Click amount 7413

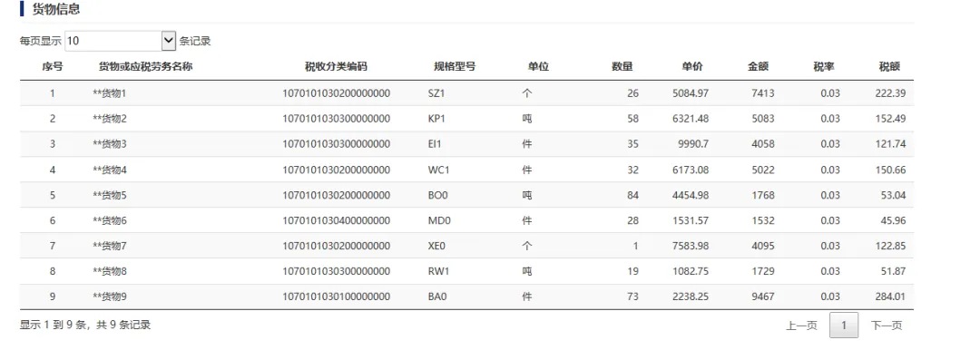pos(763,93)
